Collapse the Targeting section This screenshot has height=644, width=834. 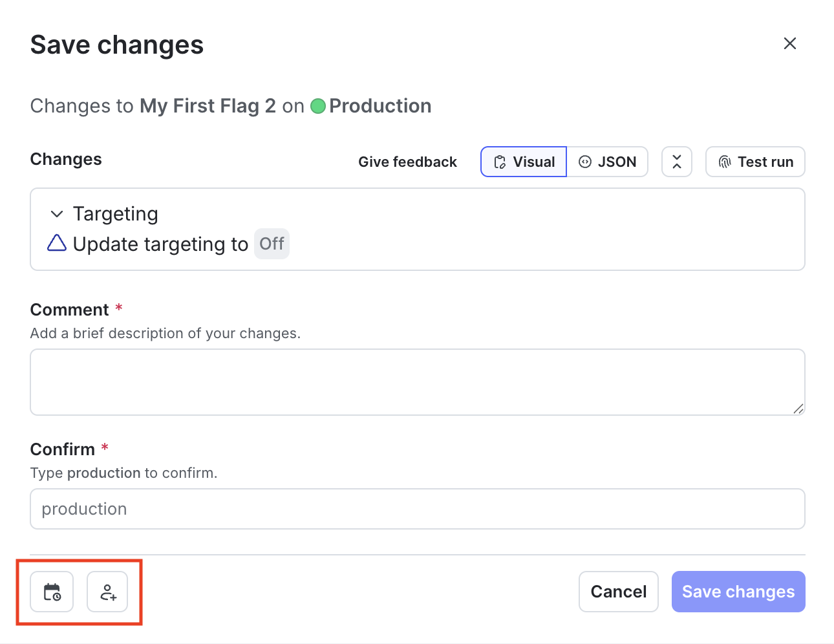(x=57, y=213)
